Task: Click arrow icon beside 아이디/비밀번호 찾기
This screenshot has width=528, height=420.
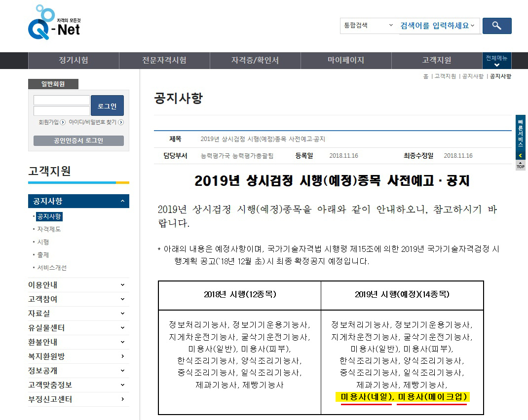Action: (x=121, y=122)
